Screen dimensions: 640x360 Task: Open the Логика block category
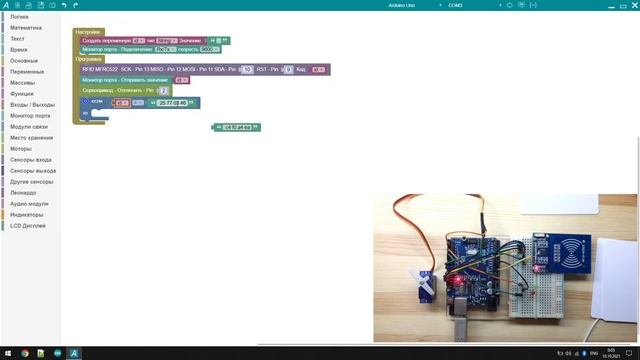[x=19, y=17]
